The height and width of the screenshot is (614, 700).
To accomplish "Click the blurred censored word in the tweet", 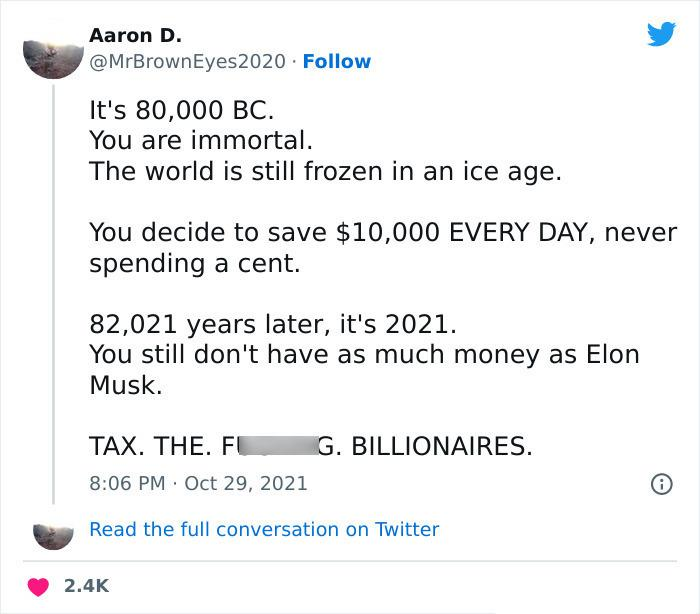I will click(279, 446).
